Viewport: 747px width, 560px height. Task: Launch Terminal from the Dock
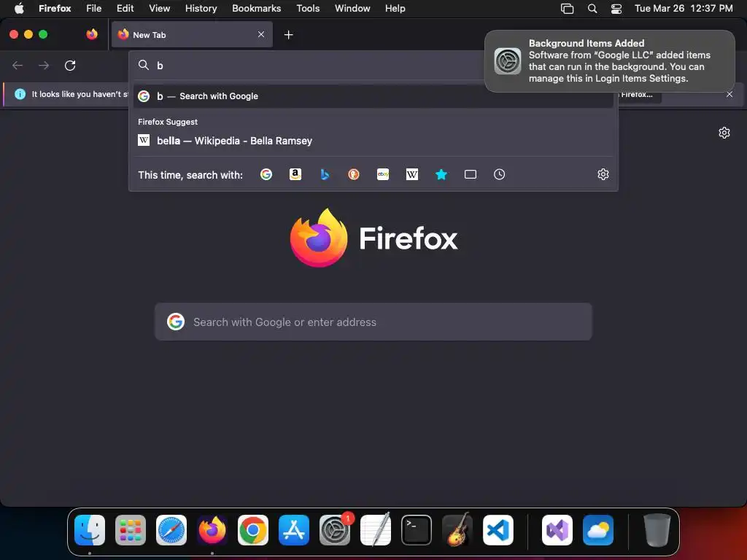pos(417,530)
